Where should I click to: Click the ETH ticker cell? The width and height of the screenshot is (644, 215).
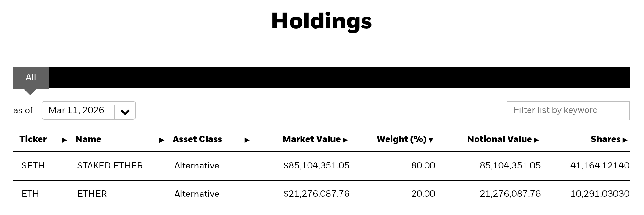30,194
